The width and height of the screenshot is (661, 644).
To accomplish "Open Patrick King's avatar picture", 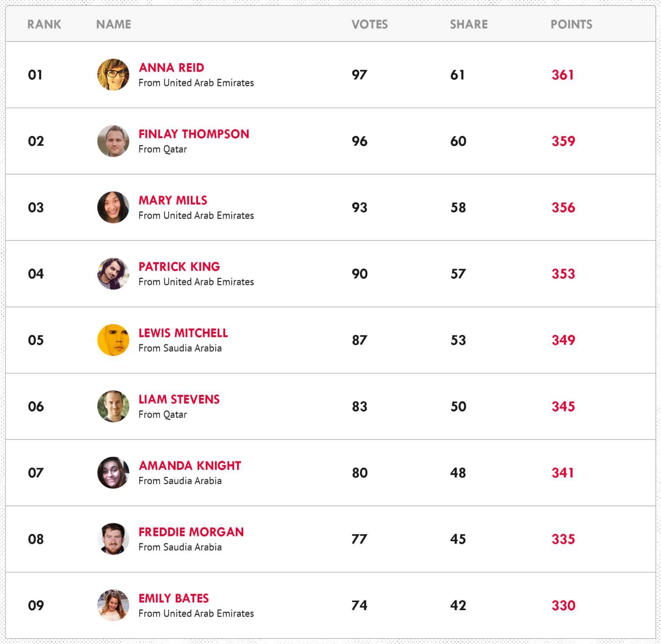I will point(113,274).
